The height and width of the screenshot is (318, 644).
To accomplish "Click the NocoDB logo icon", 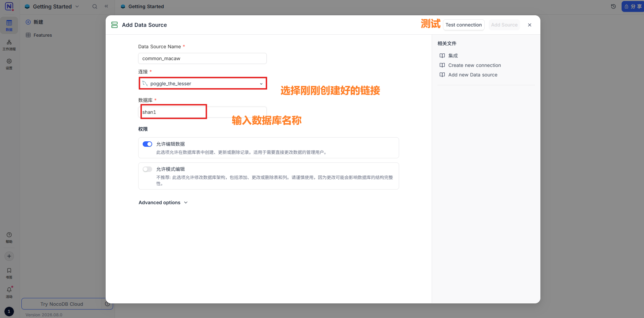I will 9,6.
